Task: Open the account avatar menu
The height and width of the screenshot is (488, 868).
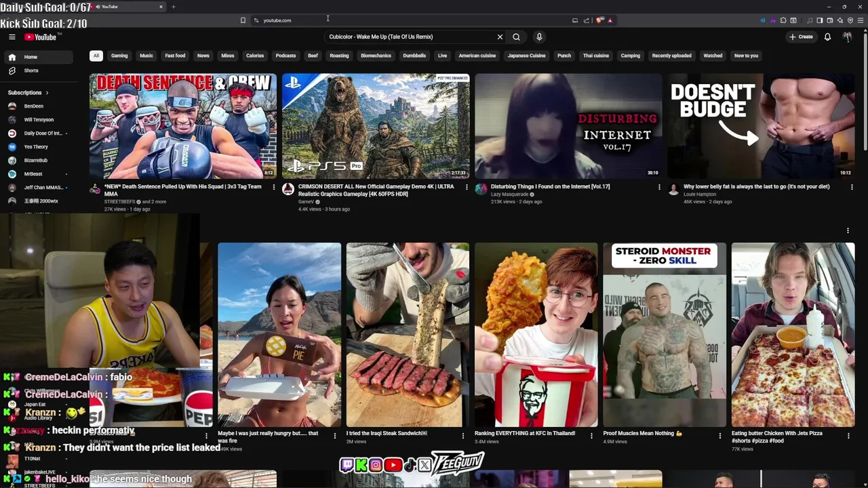Action: (847, 37)
